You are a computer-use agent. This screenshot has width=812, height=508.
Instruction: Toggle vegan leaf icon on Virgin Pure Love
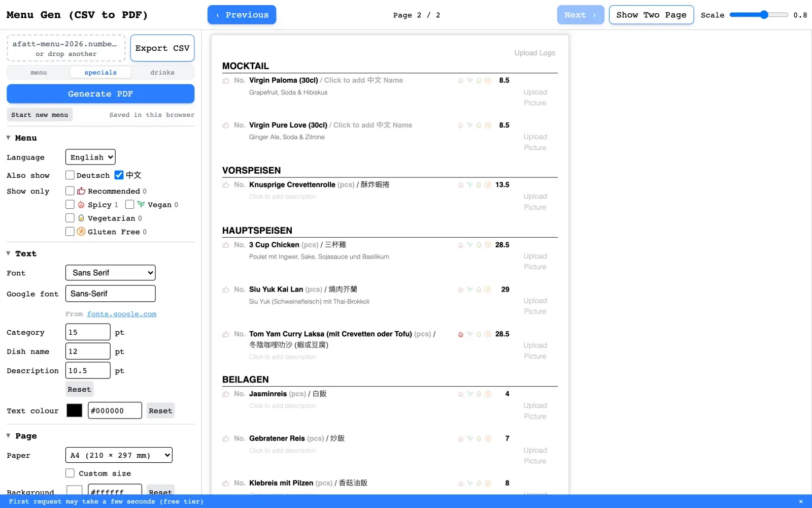pos(470,125)
